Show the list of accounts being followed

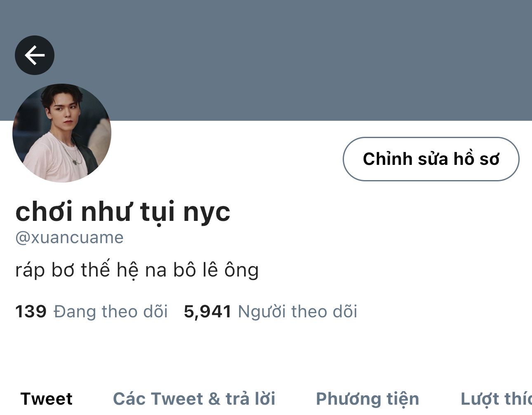(x=92, y=312)
